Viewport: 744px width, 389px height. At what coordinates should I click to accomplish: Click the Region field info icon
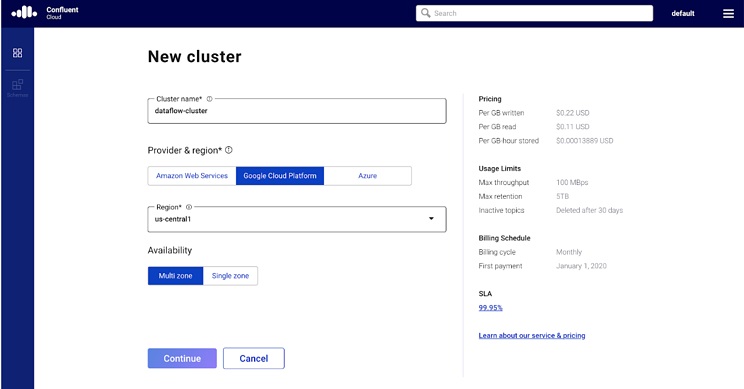(189, 207)
